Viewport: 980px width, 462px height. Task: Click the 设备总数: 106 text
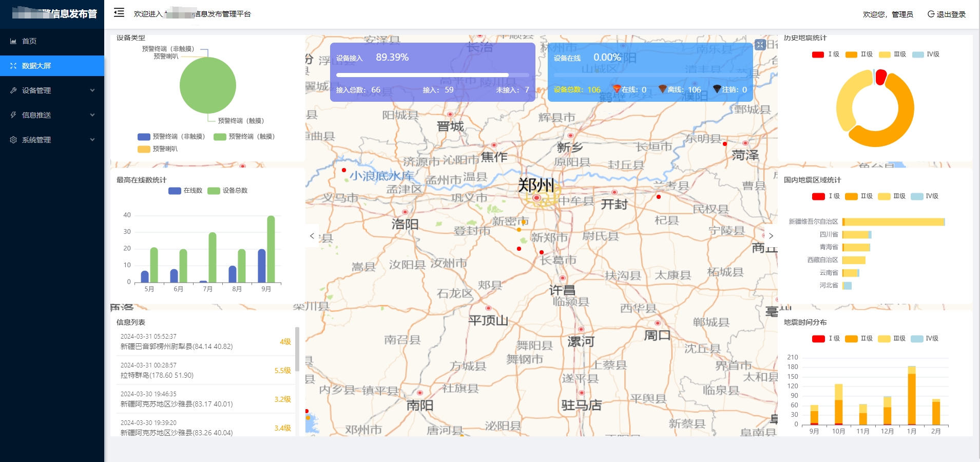pos(577,89)
